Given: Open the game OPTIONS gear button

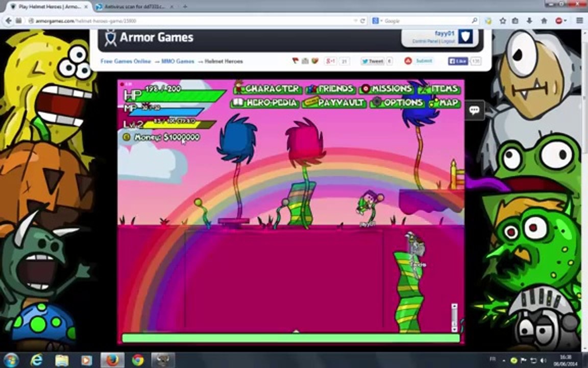Looking at the screenshot, I should tap(398, 103).
